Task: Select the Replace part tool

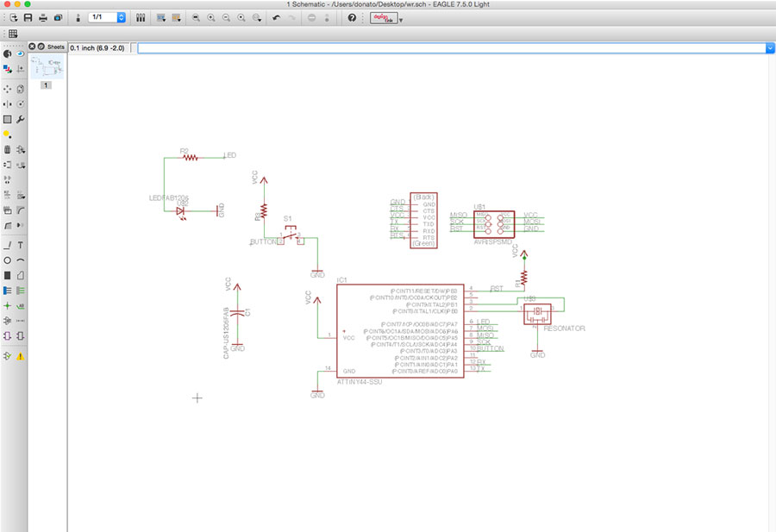Action: [x=21, y=165]
